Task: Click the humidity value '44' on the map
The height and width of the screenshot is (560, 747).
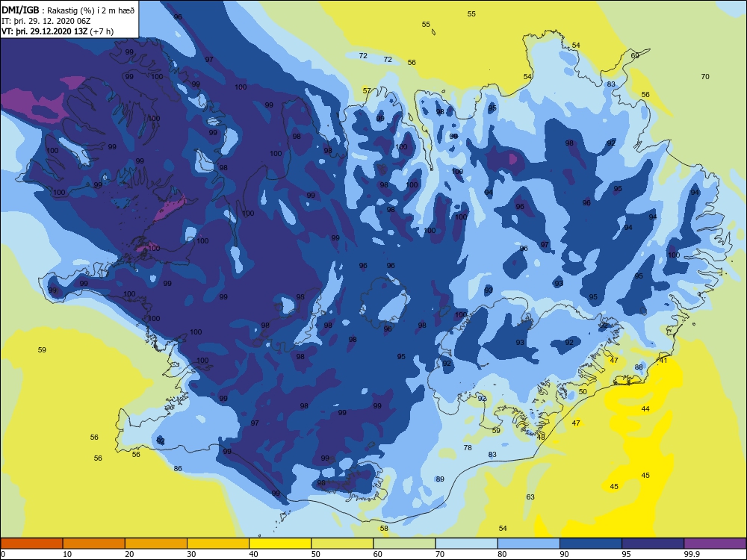Action: click(645, 409)
